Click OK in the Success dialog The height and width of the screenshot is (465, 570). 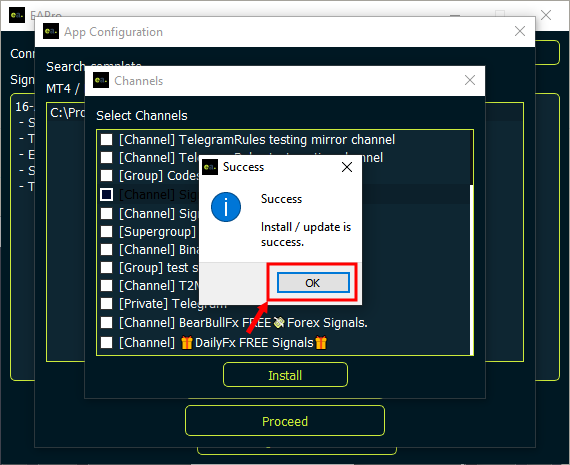pos(313,282)
